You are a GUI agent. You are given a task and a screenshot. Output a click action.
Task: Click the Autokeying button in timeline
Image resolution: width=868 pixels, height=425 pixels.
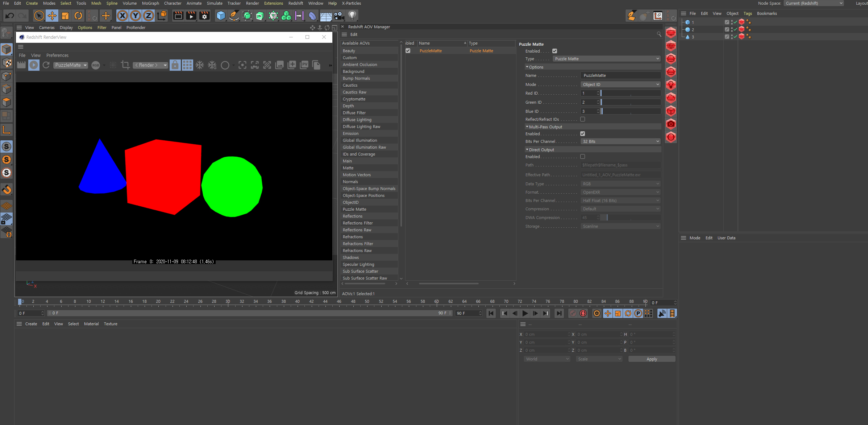click(x=583, y=313)
